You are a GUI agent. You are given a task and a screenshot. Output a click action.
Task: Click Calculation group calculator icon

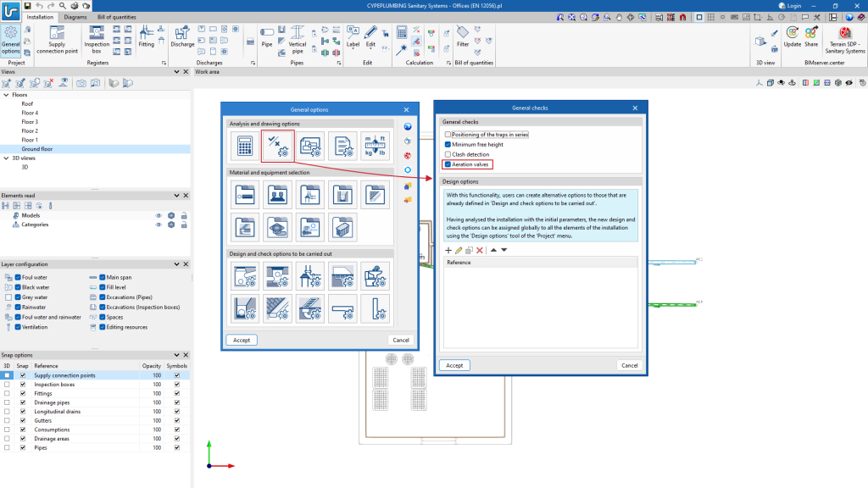[x=401, y=32]
